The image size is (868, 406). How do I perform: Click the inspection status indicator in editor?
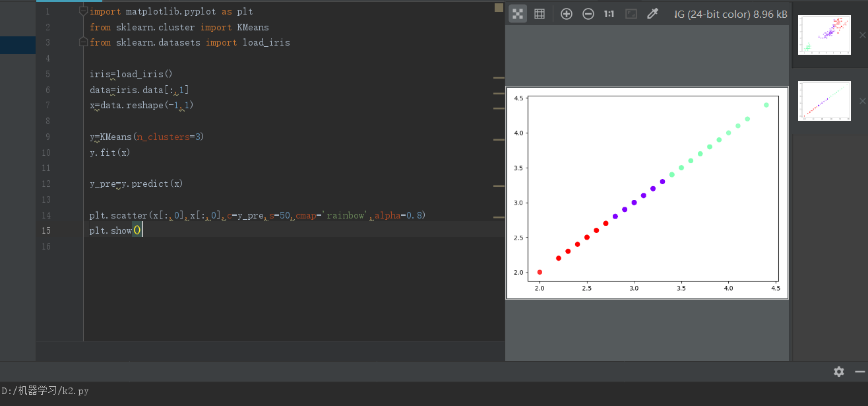click(x=499, y=8)
